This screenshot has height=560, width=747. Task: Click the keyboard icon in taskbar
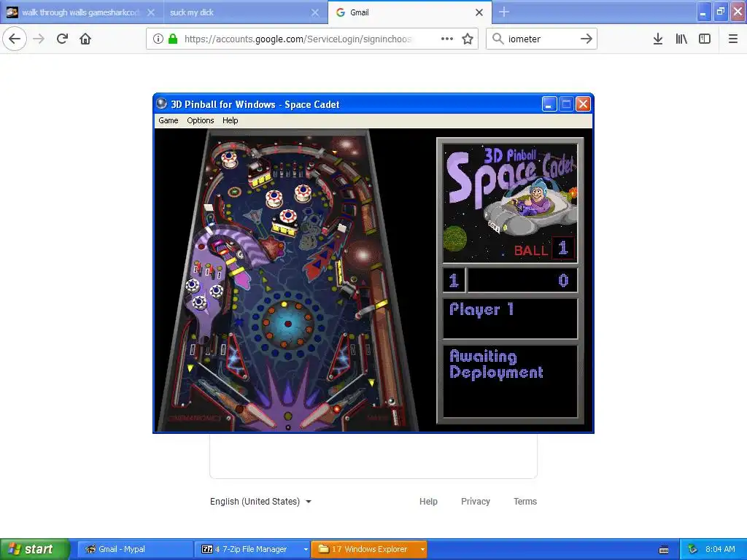click(x=664, y=550)
